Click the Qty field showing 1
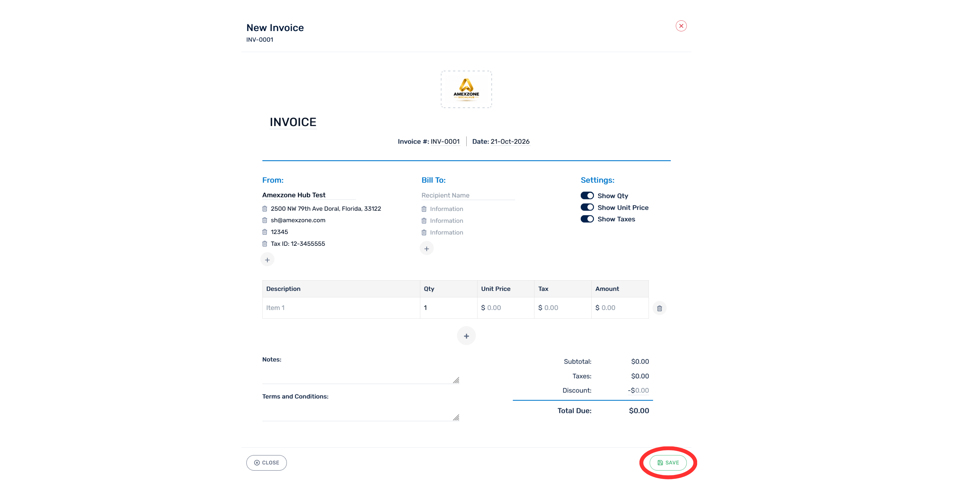 (x=448, y=308)
